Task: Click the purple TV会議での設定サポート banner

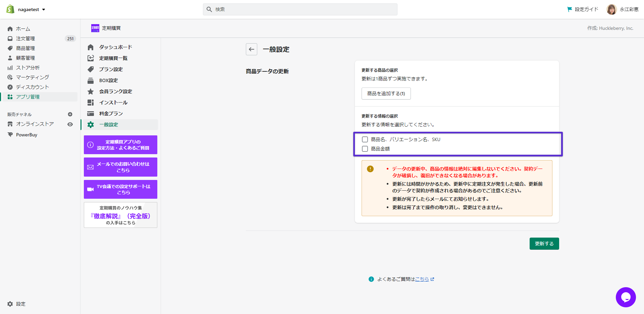Action: 120,189
